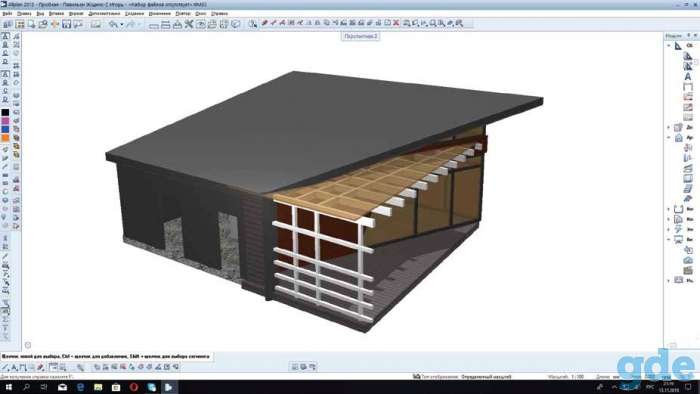Screen dimensions: 700x394
Task: Collapse the topmost group in Модули panel
Action: (669, 46)
